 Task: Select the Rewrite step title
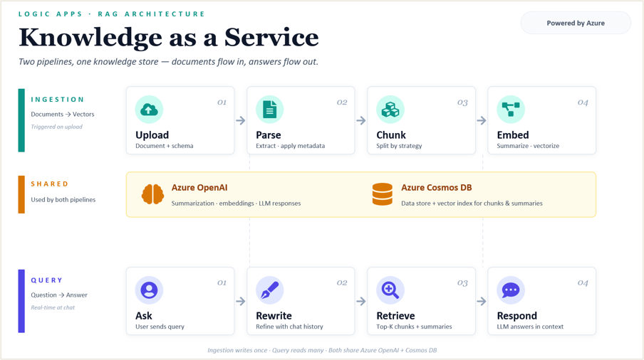click(x=274, y=316)
